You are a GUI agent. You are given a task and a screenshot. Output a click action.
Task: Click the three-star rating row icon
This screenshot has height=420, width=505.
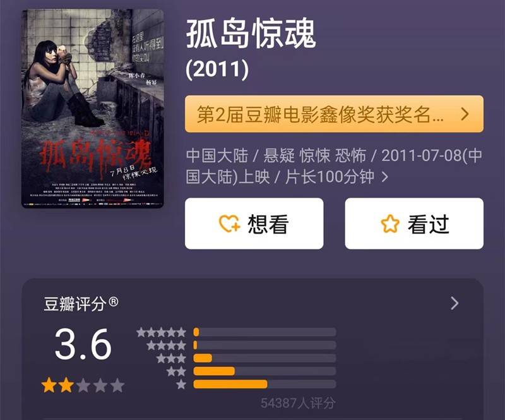point(171,358)
